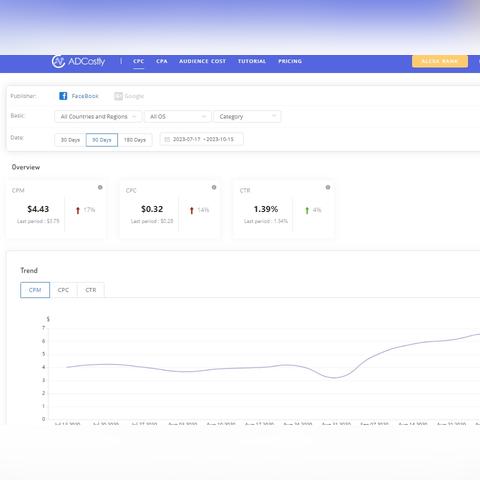
Task: Click the CPM trend line dip
Action: tap(335, 377)
